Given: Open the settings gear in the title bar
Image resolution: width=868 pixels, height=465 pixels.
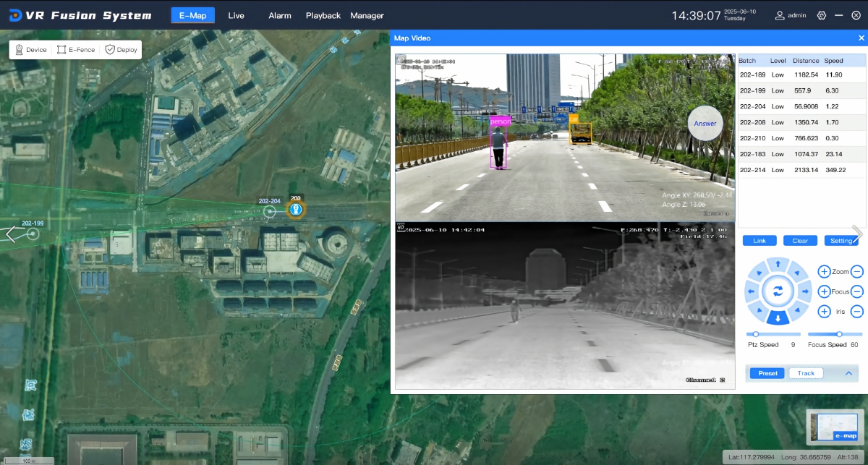Looking at the screenshot, I should [821, 15].
